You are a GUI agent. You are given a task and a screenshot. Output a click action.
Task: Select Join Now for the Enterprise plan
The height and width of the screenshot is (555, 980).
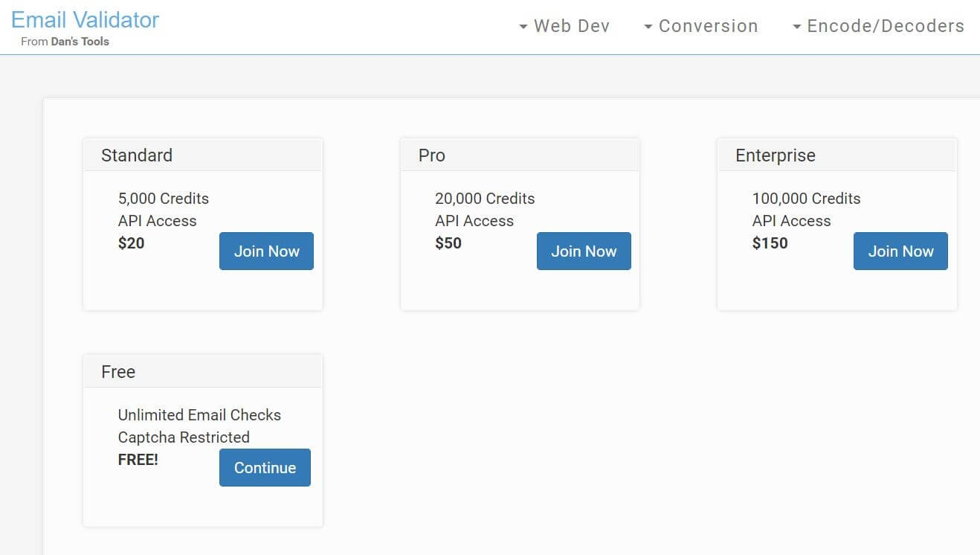[x=900, y=251]
